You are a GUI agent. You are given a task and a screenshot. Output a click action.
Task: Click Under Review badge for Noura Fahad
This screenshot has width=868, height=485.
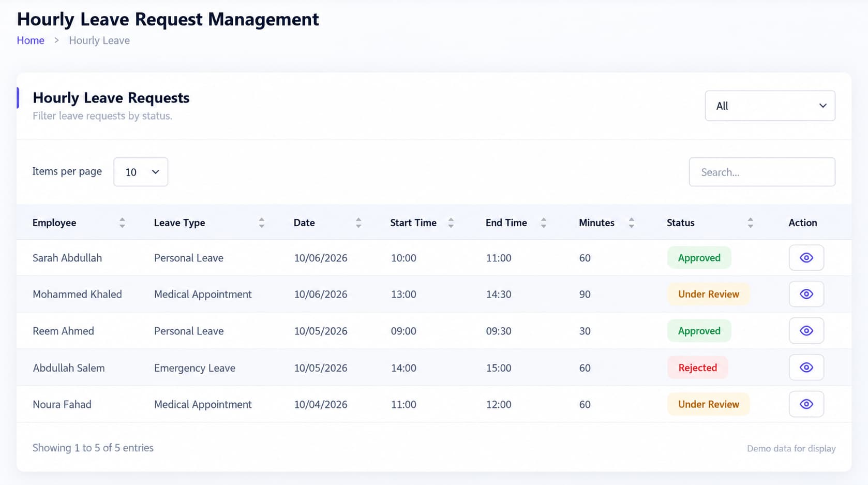[x=708, y=404]
